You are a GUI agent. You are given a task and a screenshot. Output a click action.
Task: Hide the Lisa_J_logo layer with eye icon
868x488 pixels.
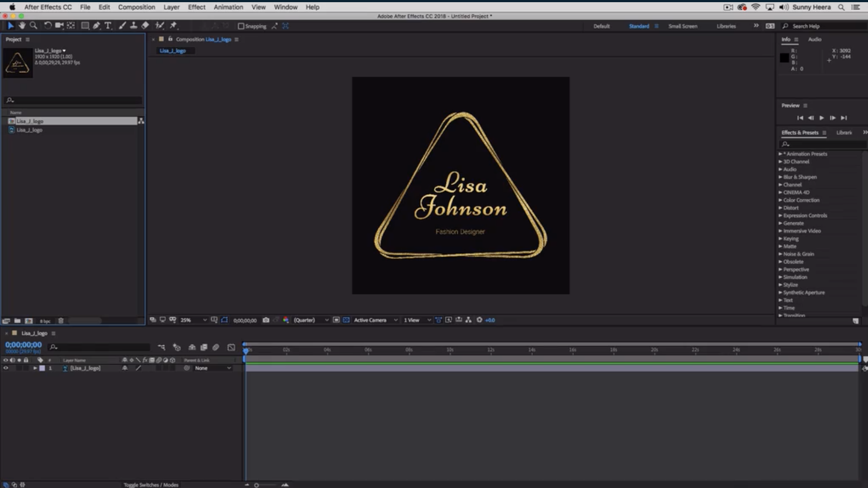click(6, 368)
